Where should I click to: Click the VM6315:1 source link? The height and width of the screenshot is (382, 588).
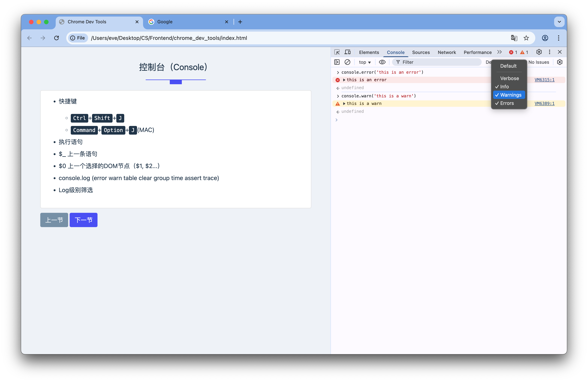tap(545, 80)
